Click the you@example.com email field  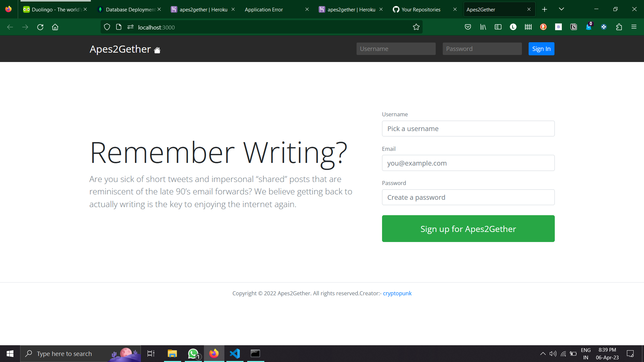click(468, 163)
